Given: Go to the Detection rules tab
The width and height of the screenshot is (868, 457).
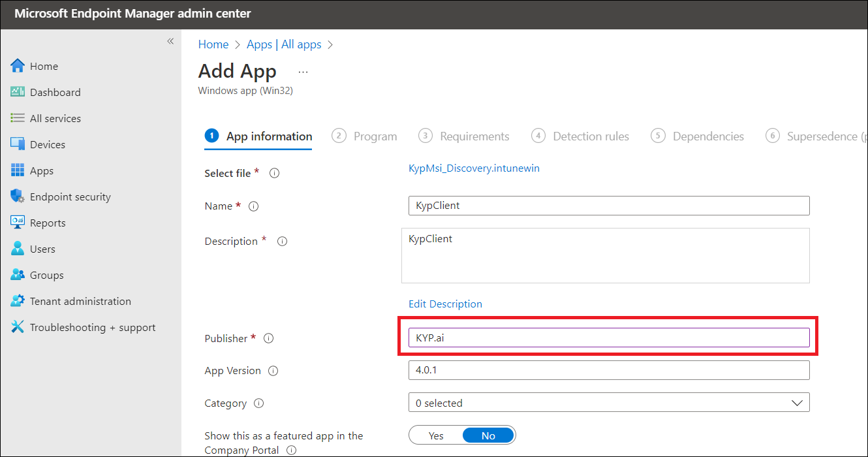Looking at the screenshot, I should (581, 136).
